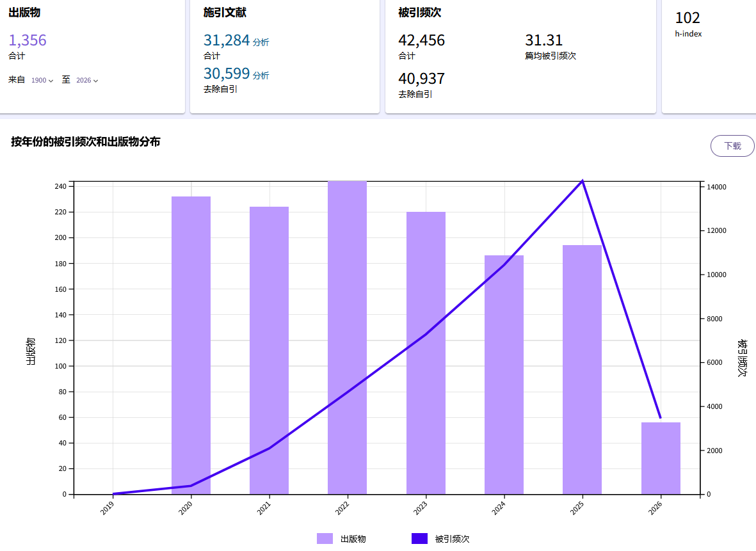
Task: Open the 1,356 total publications link
Action: [x=28, y=40]
